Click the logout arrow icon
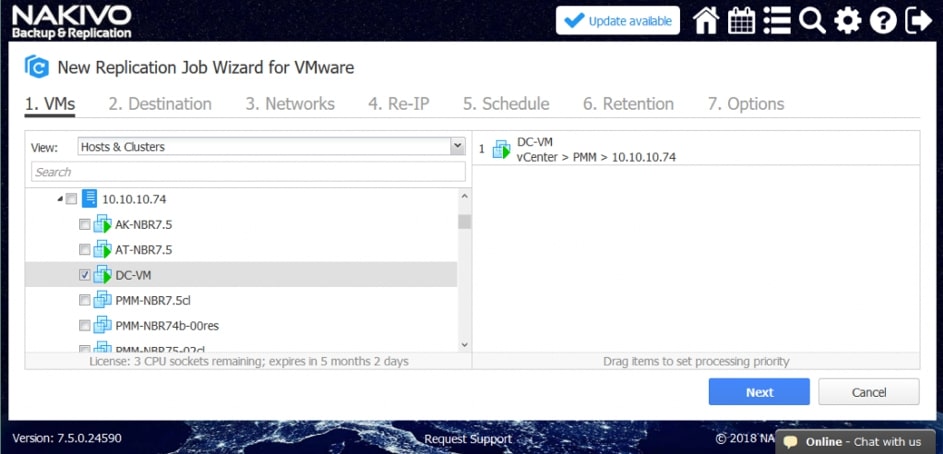 tap(918, 21)
